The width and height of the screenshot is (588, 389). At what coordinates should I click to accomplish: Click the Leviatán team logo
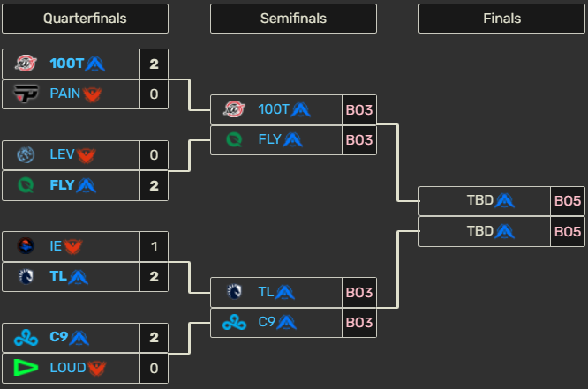26,155
